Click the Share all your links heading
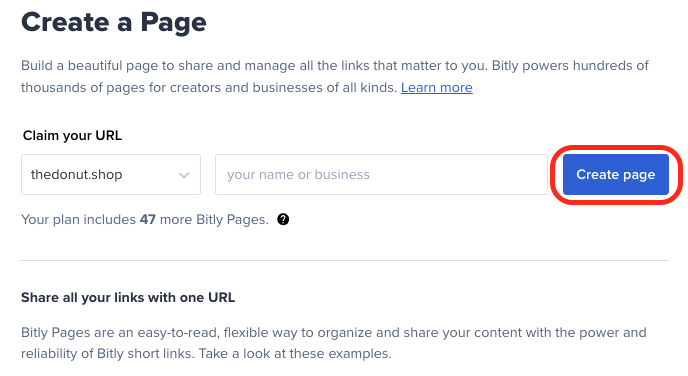This screenshot has width=688, height=376. click(x=128, y=297)
